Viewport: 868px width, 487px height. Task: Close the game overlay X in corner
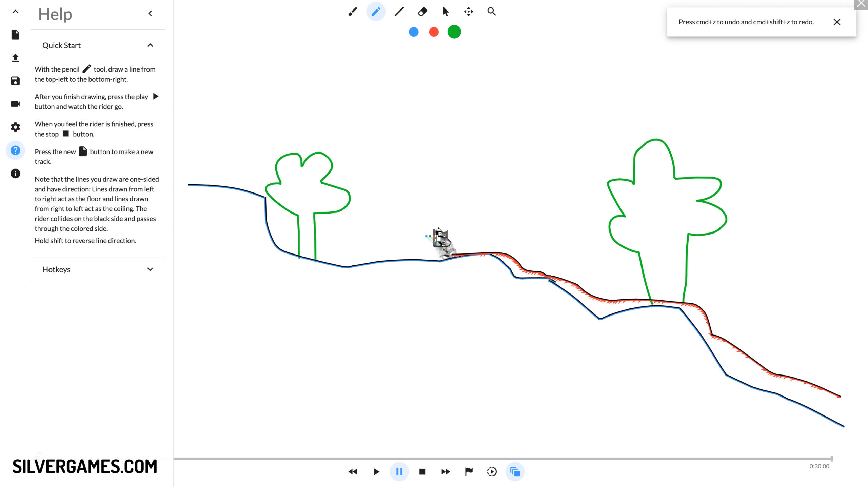click(x=861, y=4)
